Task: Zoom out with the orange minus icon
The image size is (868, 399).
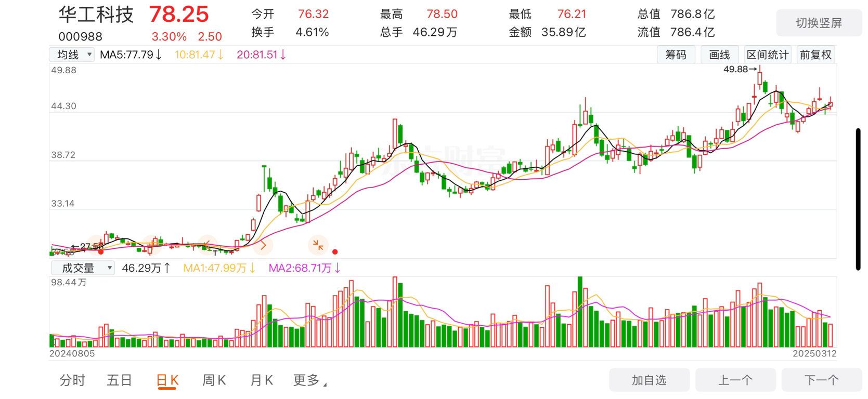Action: [x=96, y=245]
